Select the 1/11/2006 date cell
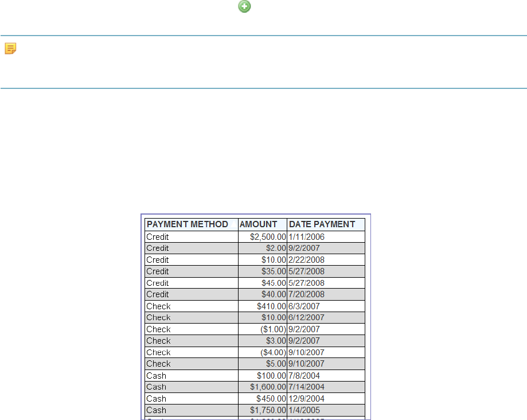 326,237
